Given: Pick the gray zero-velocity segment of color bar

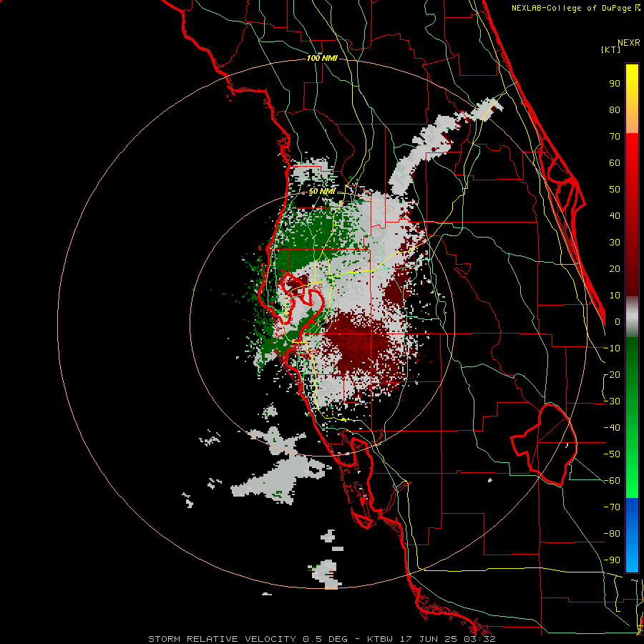Looking at the screenshot, I should 632,317.
